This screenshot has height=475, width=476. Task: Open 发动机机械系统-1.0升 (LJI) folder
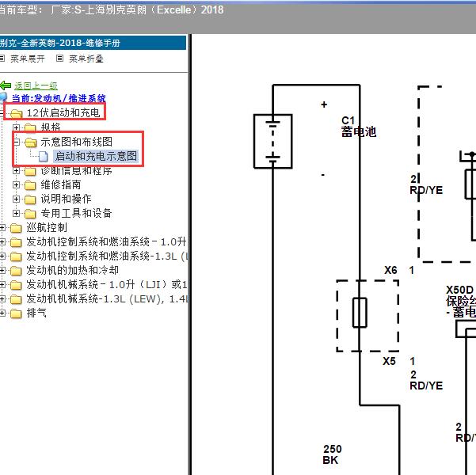coord(107,284)
